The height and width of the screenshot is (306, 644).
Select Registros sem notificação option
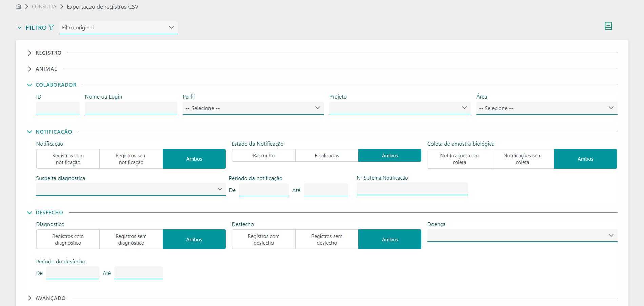pyautogui.click(x=131, y=159)
